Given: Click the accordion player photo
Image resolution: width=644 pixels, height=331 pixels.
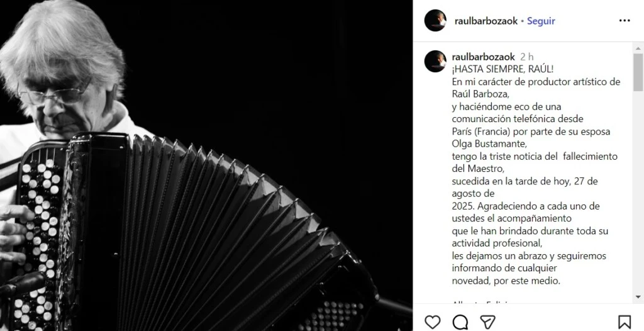Looking at the screenshot, I should click(206, 165).
